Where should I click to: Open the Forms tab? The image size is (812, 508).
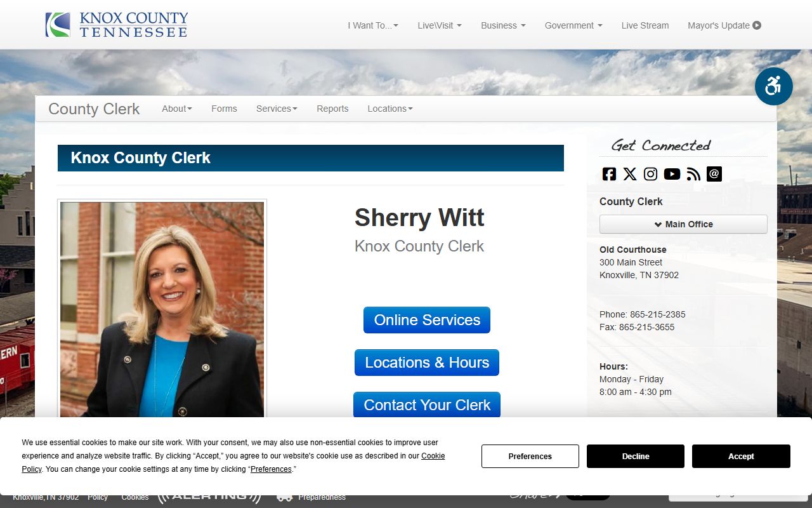224,109
